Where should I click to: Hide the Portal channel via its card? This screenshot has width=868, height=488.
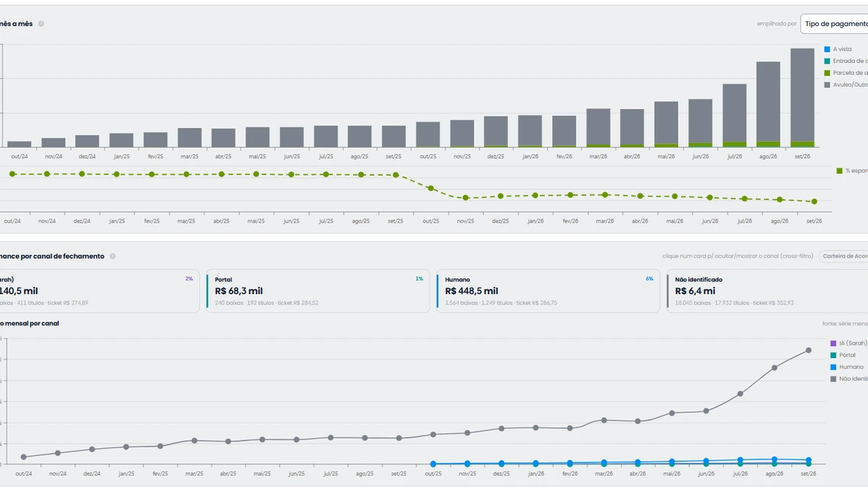pos(318,291)
